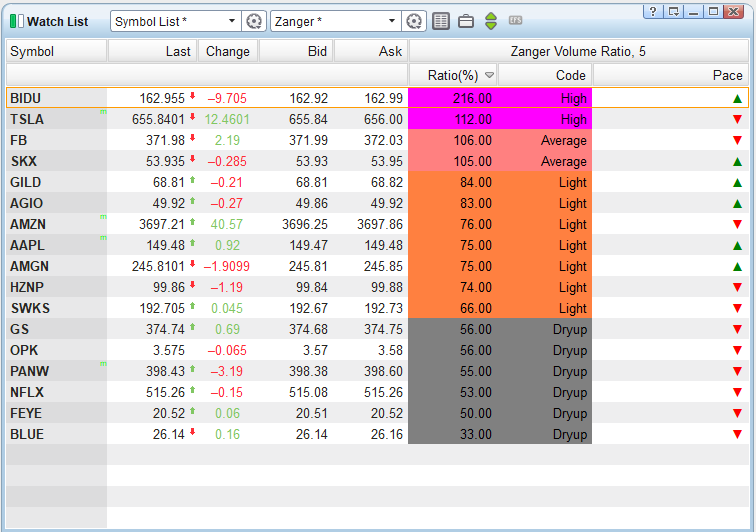Sort by Last column header

pos(152,51)
